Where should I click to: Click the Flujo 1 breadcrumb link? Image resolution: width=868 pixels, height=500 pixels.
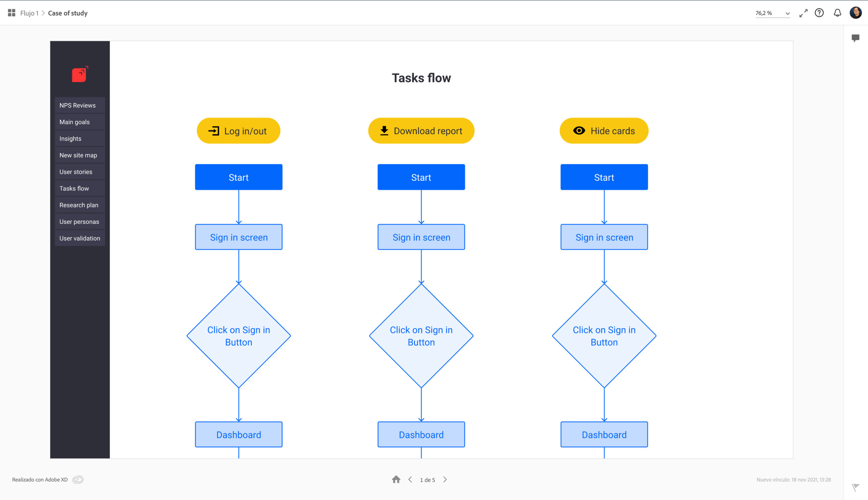pyautogui.click(x=29, y=13)
